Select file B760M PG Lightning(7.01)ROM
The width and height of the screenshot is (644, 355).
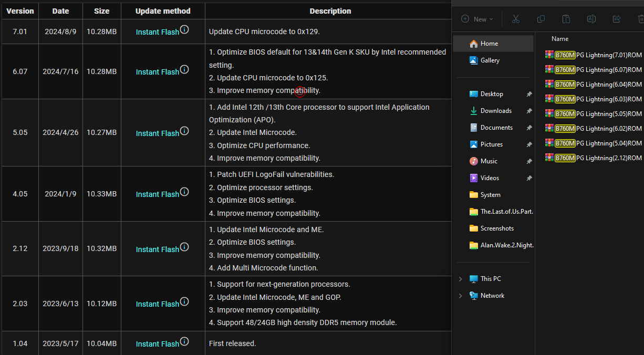pos(594,55)
